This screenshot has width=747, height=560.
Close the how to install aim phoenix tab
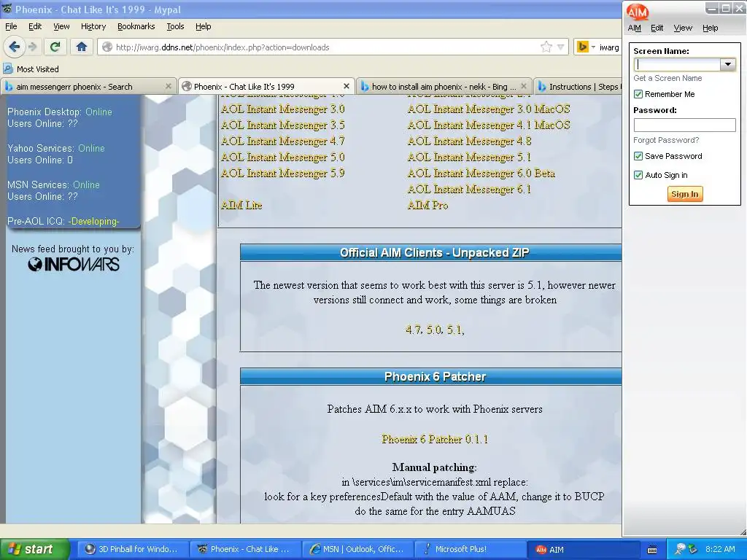pyautogui.click(x=524, y=86)
